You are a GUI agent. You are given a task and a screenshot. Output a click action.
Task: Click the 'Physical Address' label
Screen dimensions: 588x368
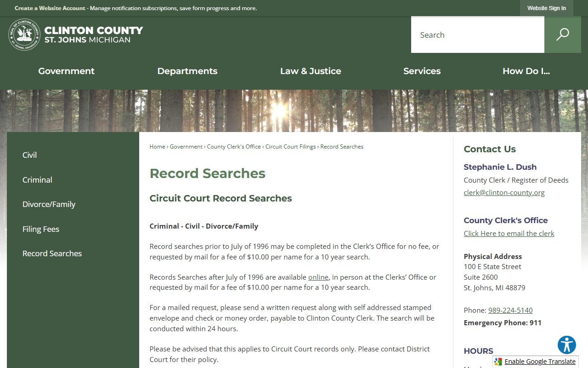493,256
